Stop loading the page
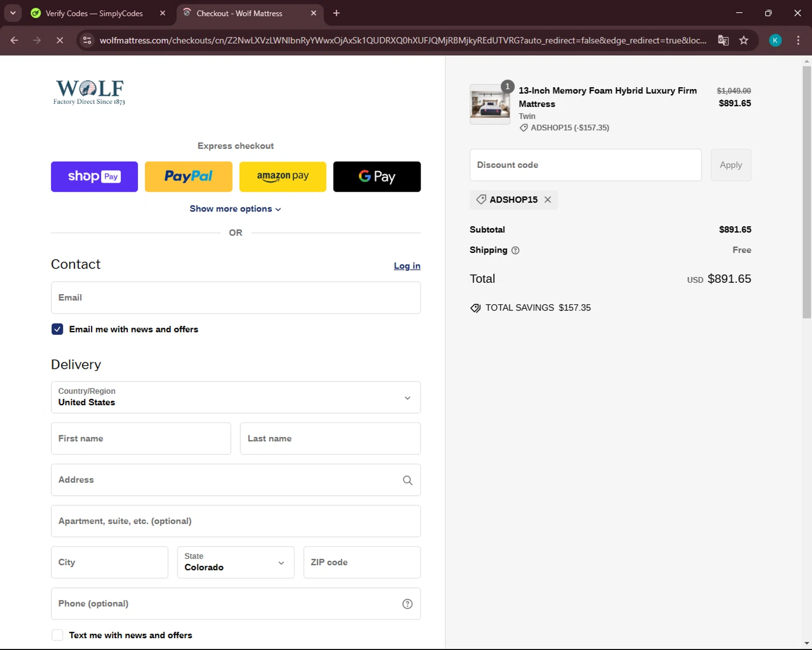This screenshot has width=812, height=650. pos(60,40)
